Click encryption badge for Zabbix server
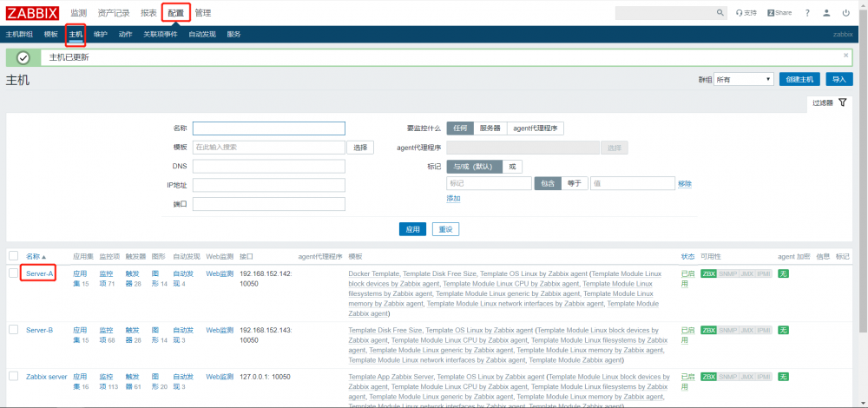 click(783, 377)
